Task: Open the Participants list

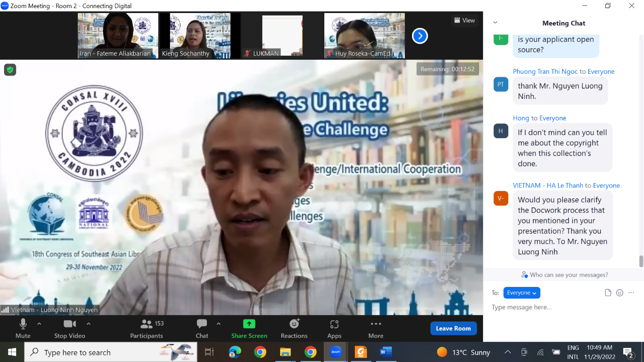Action: [147, 328]
